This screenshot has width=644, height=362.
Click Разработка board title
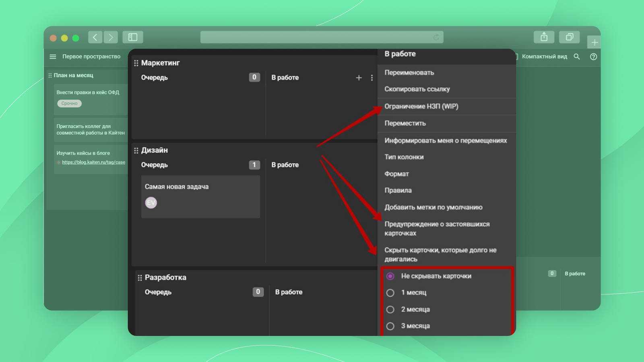[x=165, y=278]
